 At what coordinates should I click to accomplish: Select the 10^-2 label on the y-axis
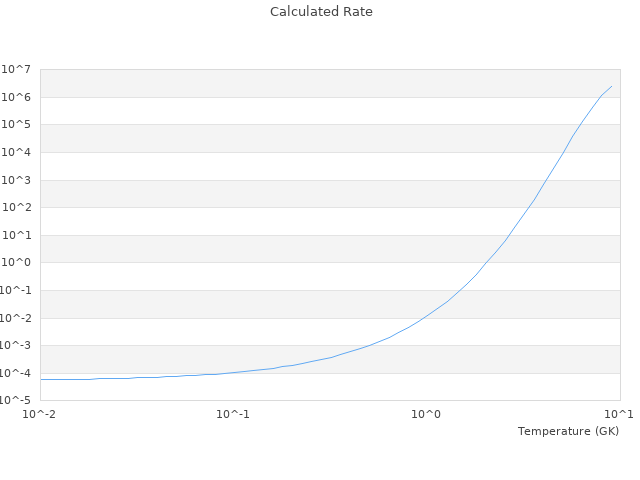16,319
